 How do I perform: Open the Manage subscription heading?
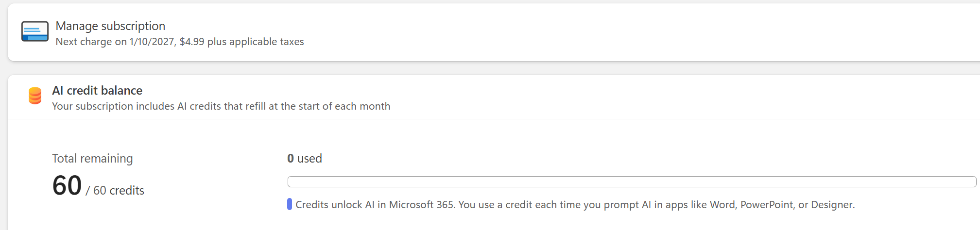(x=110, y=26)
